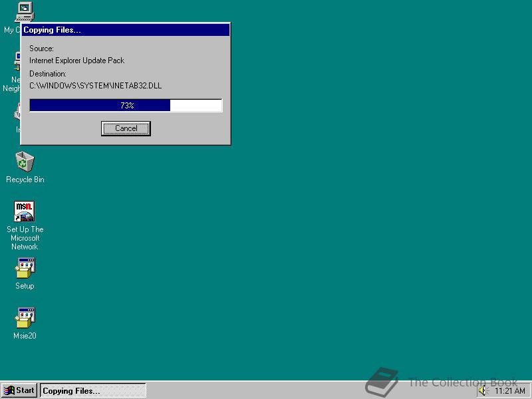Click the volume speaker tray icon

coord(483,391)
